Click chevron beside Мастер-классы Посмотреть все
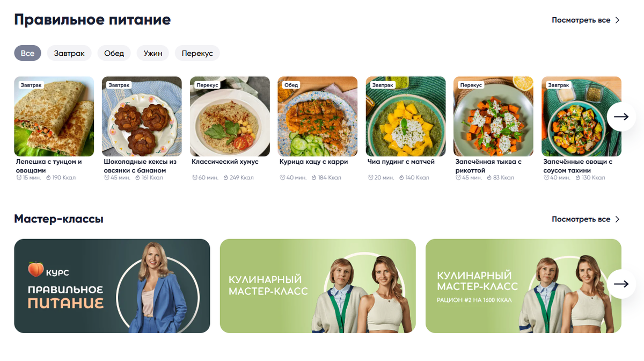Viewport: 644px width, 361px height. coord(617,219)
